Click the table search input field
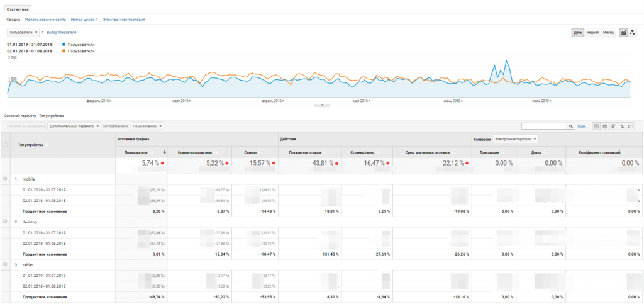The image size is (644, 304). click(x=544, y=126)
